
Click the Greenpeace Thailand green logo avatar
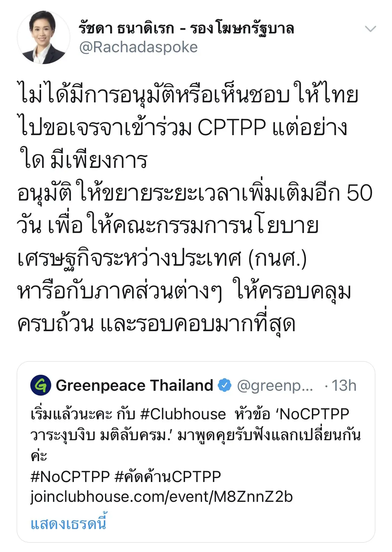coord(41,385)
